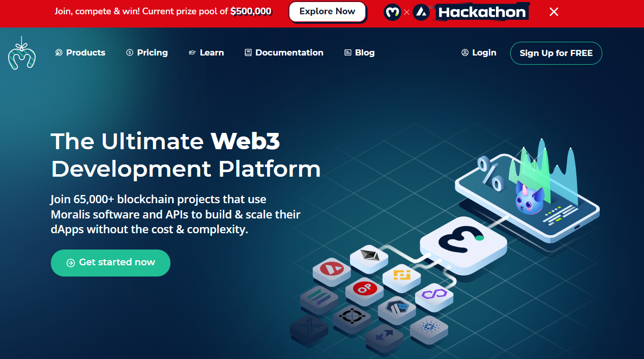
Task: Open the Learn menu
Action: coord(206,52)
